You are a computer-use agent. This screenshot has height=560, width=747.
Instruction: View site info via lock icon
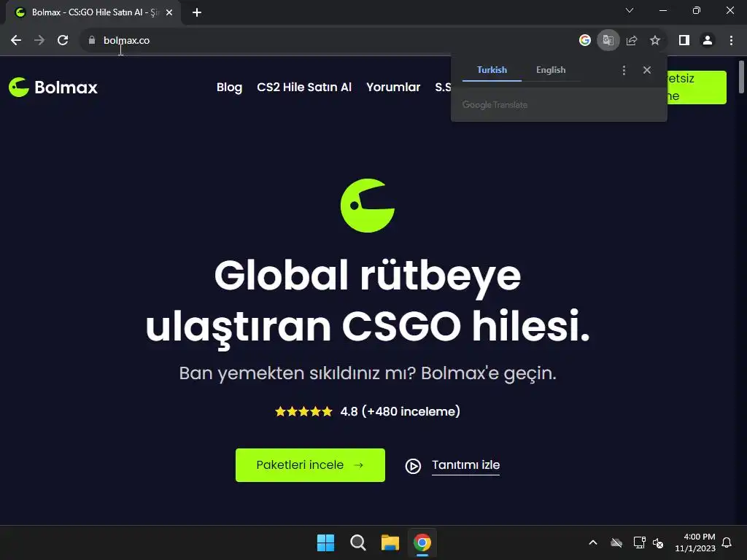pyautogui.click(x=92, y=41)
